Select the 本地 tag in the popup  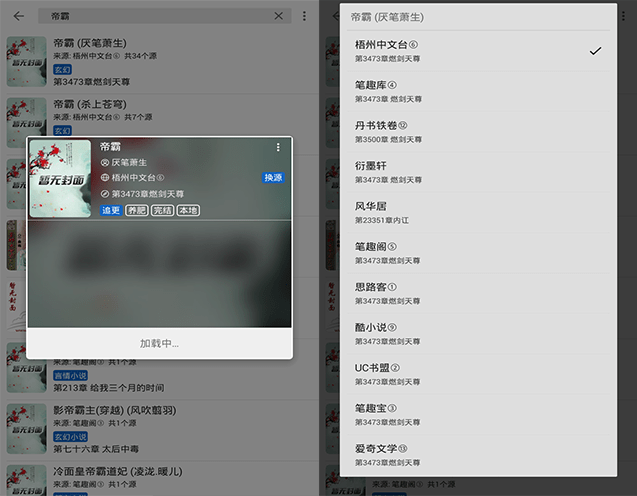tap(188, 210)
